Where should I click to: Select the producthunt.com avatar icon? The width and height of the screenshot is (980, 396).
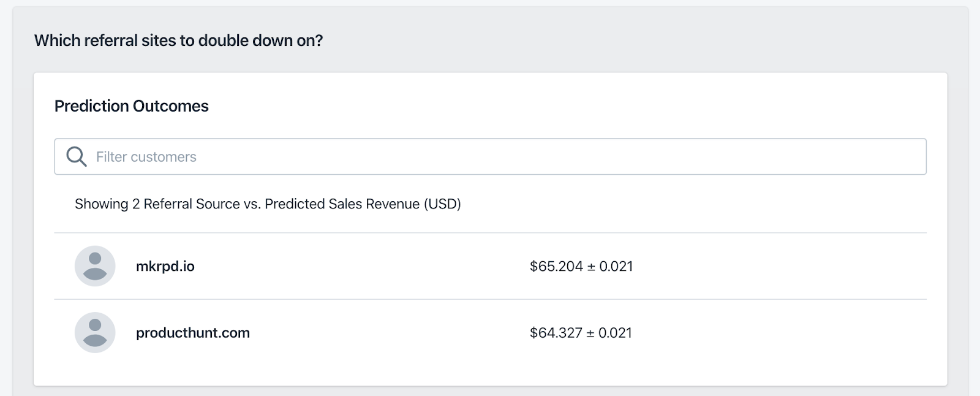[x=95, y=332]
